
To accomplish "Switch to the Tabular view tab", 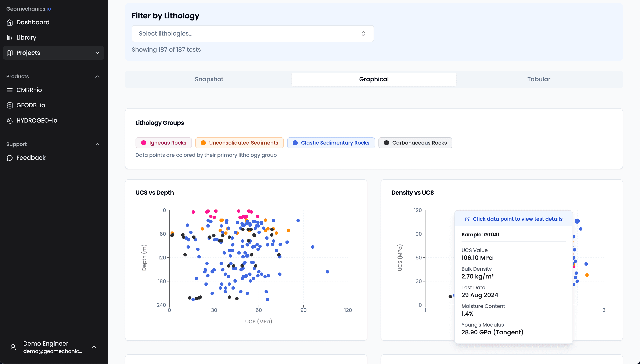I will click(539, 79).
